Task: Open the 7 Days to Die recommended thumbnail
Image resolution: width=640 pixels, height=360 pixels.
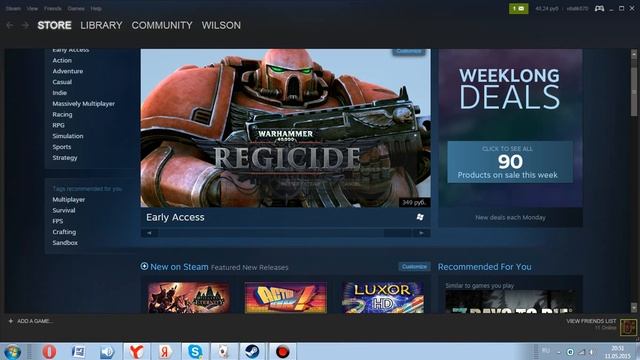Action: (x=510, y=302)
